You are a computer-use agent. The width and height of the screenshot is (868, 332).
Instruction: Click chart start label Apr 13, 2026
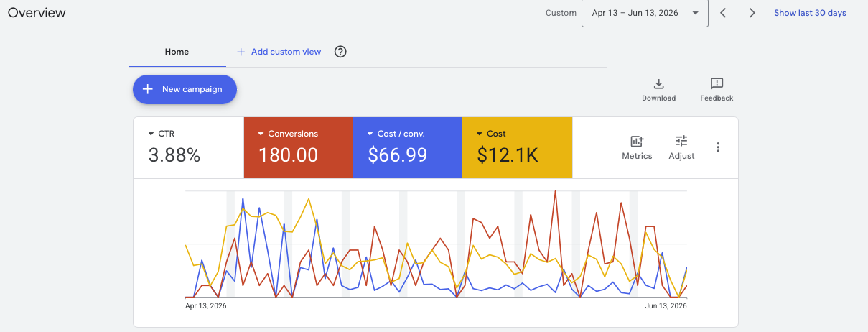(206, 305)
